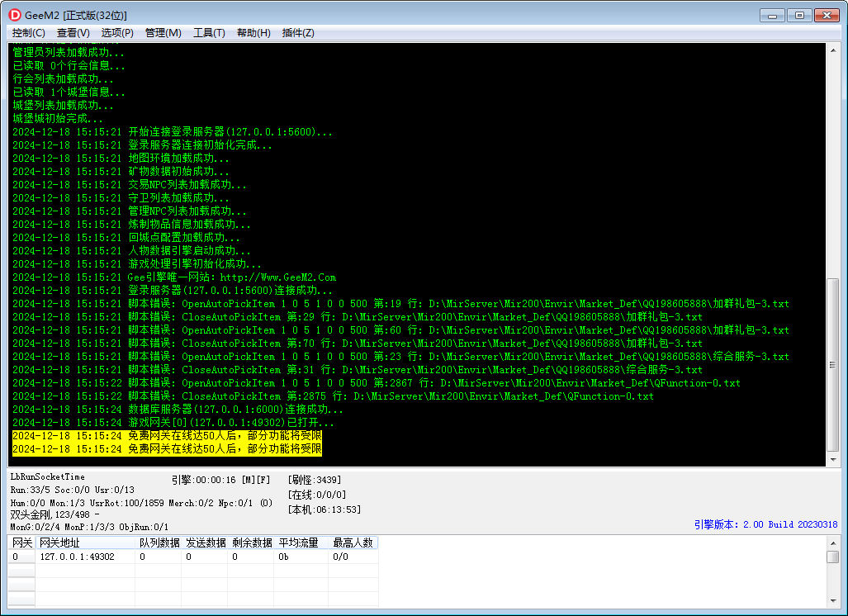Click the 平均流量 column header
Image resolution: width=848 pixels, height=616 pixels.
click(301, 543)
